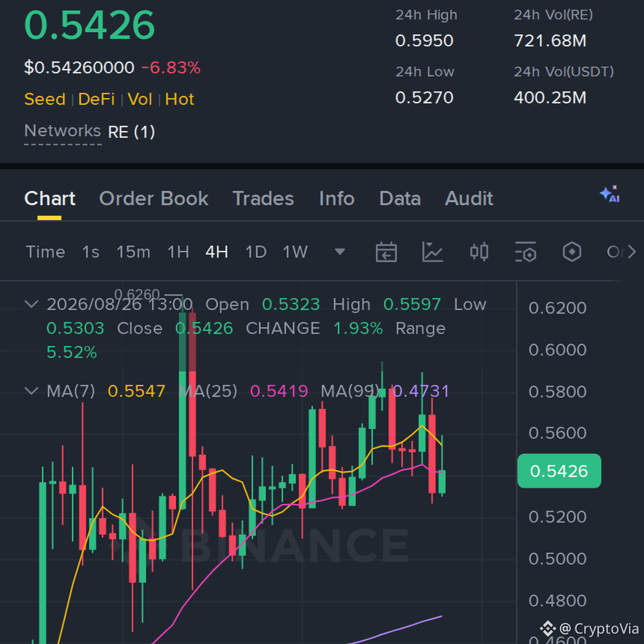The image size is (644, 644).
Task: Select the Time line chart option
Action: point(45,252)
